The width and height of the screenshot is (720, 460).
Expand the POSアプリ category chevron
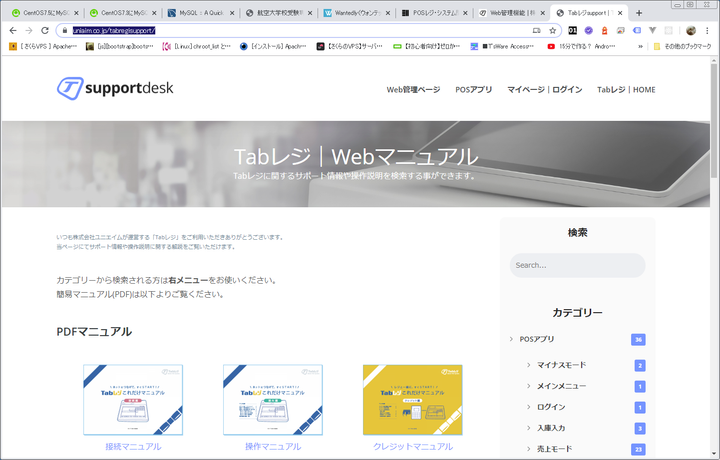click(x=511, y=339)
